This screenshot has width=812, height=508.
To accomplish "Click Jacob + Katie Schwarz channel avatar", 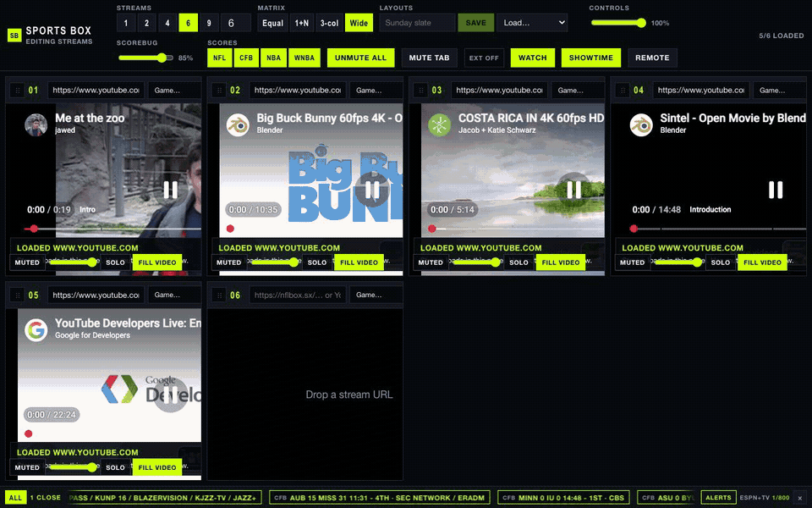I will [x=439, y=125].
